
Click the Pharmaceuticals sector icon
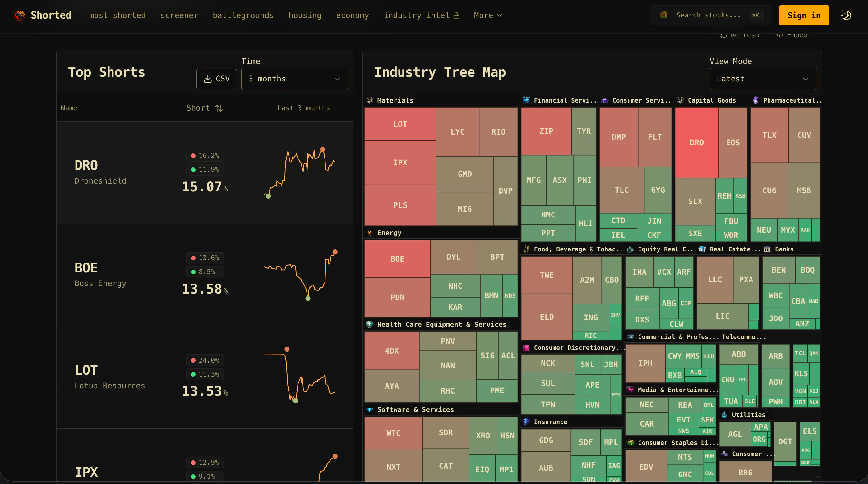[x=755, y=100]
